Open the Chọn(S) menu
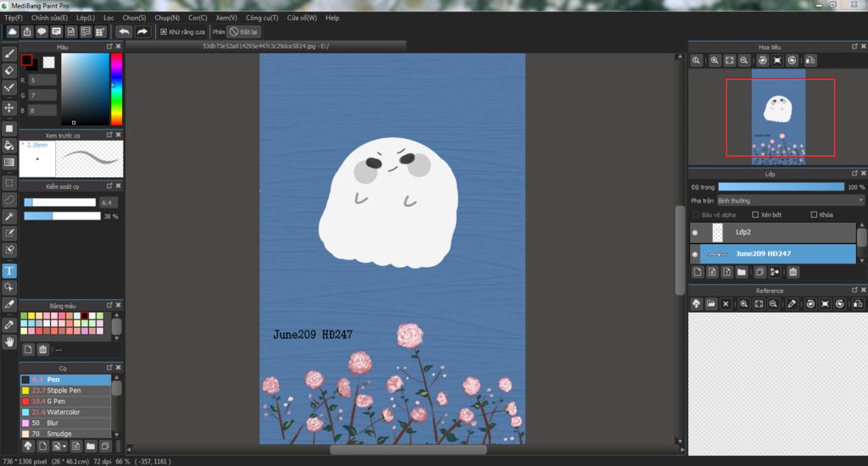Image resolution: width=868 pixels, height=466 pixels. pyautogui.click(x=134, y=18)
